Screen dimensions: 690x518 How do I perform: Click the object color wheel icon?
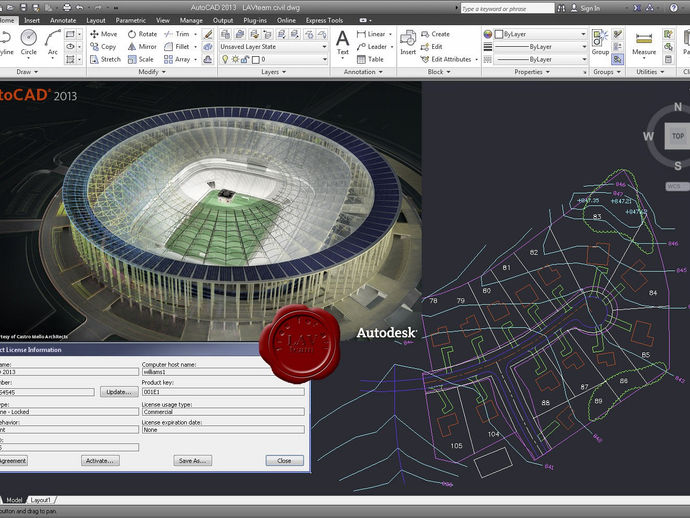tap(488, 34)
